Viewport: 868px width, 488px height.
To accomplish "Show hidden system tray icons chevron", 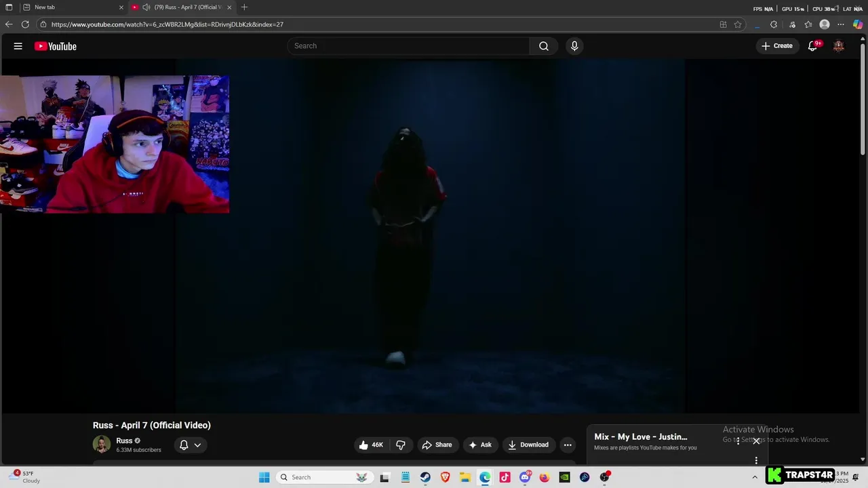I will tap(755, 477).
